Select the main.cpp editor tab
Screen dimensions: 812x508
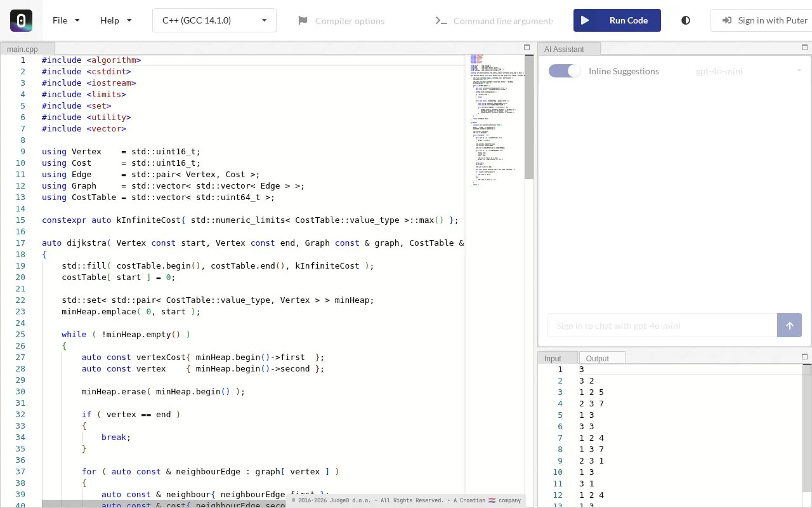(x=27, y=49)
